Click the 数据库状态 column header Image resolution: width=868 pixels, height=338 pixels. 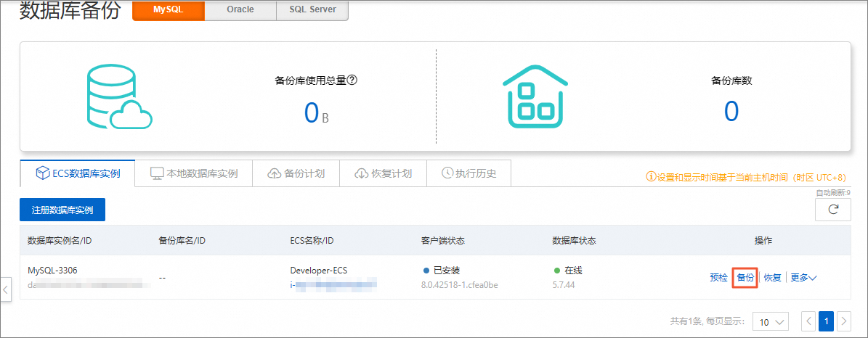[x=574, y=241]
